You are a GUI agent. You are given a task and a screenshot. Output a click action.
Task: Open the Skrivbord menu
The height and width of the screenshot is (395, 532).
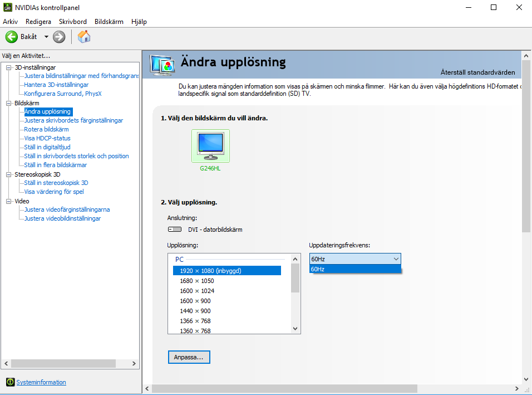point(73,21)
